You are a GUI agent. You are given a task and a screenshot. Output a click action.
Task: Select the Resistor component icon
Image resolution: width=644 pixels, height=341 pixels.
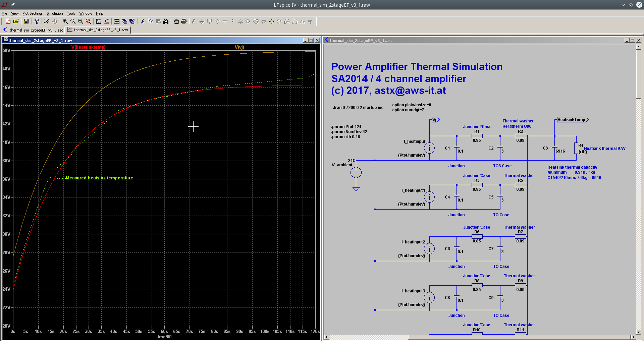(217, 21)
